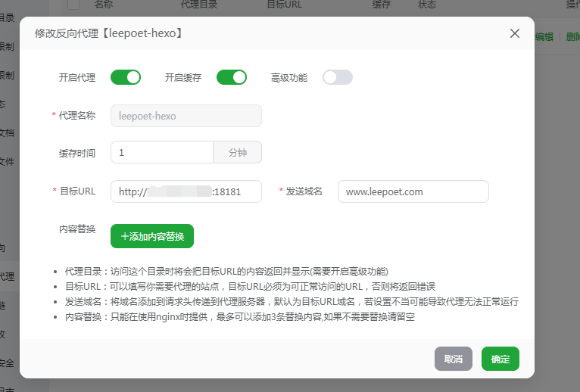Enable the 高级功能 switch
The width and height of the screenshot is (580, 392).
(x=338, y=77)
